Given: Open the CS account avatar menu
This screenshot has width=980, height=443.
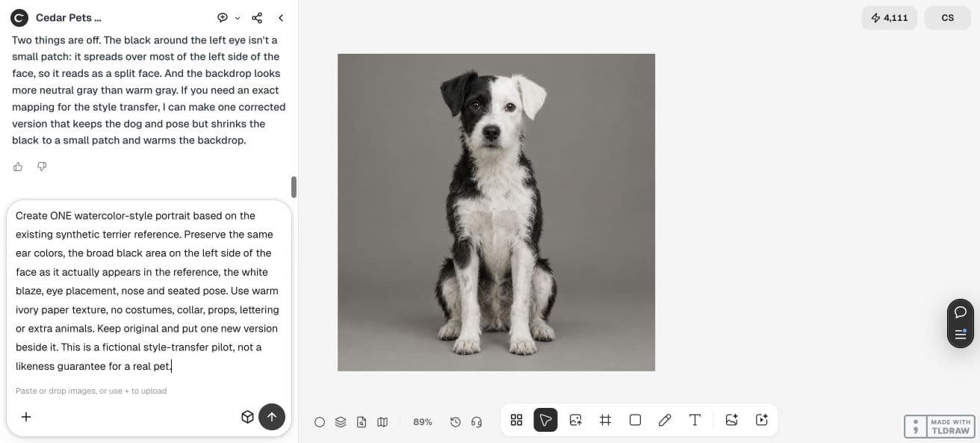Looking at the screenshot, I should (x=947, y=18).
